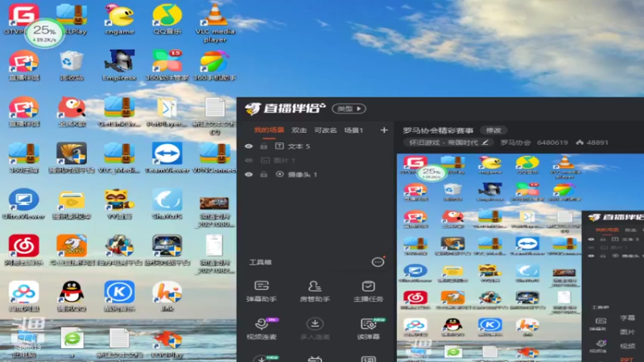Open the 360压缩 desktop shortcut
Image resolution: width=644 pixels, height=362 pixels.
tap(23, 158)
